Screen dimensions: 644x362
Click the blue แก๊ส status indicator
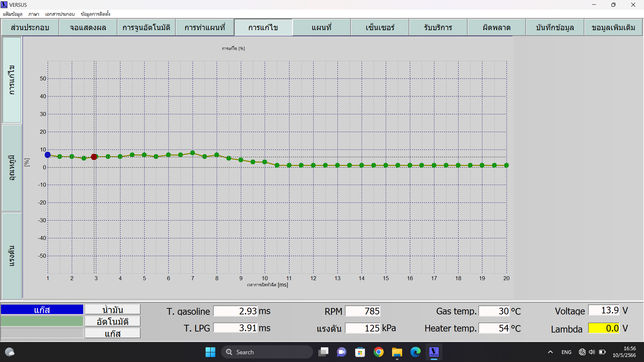[x=42, y=309]
